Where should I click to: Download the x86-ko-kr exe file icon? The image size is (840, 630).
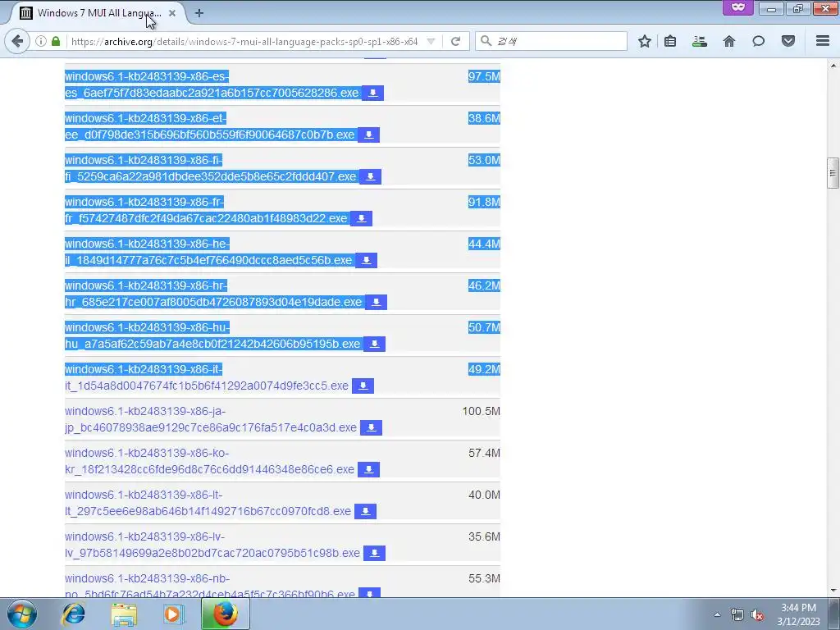[x=368, y=469]
